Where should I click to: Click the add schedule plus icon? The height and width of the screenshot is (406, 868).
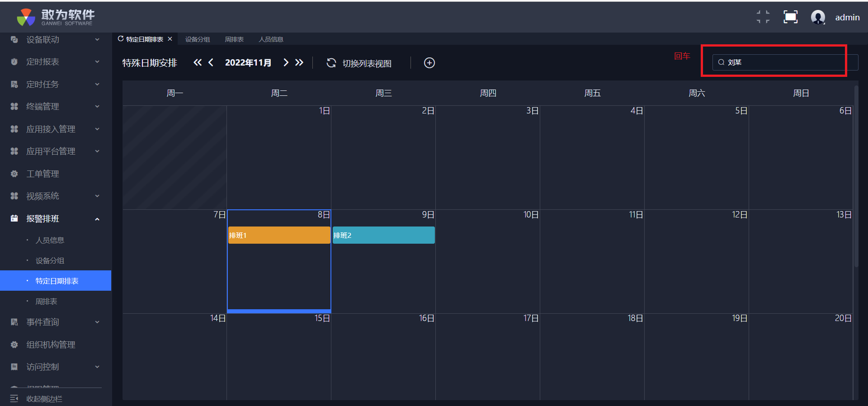point(429,63)
